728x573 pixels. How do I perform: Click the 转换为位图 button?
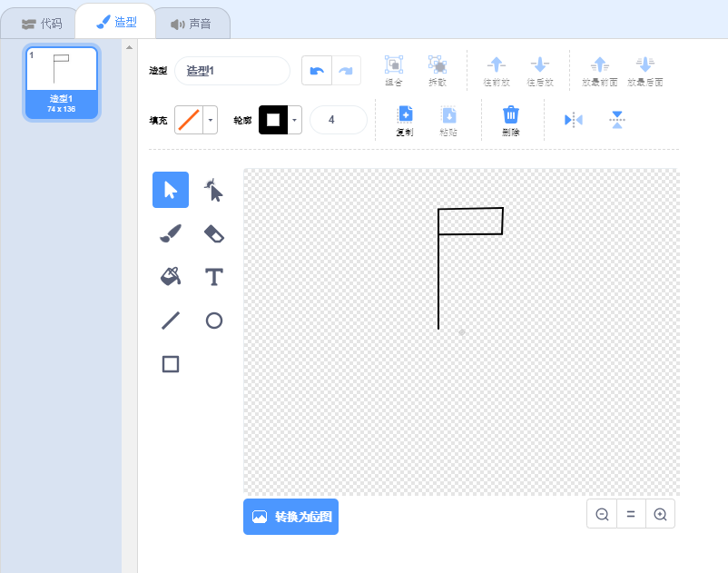click(290, 517)
